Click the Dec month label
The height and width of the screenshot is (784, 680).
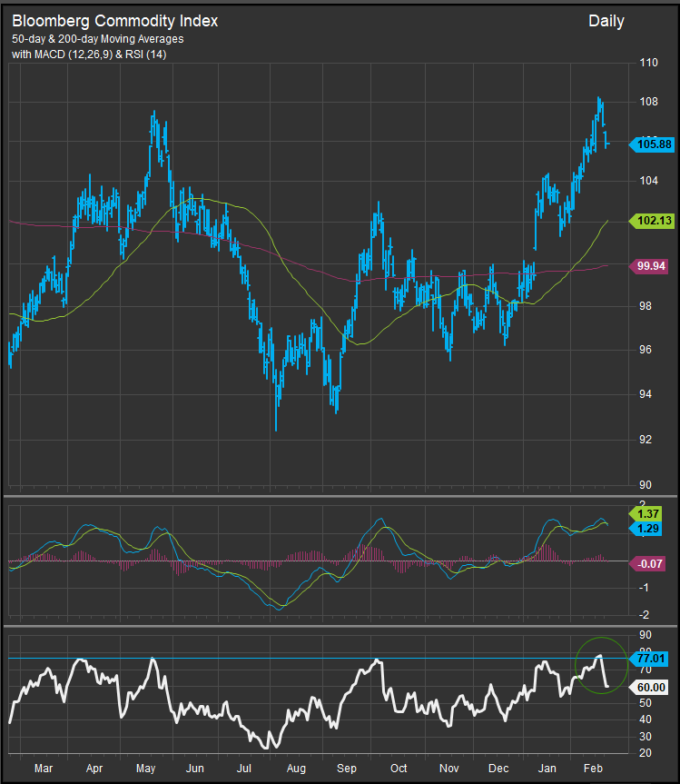(498, 769)
